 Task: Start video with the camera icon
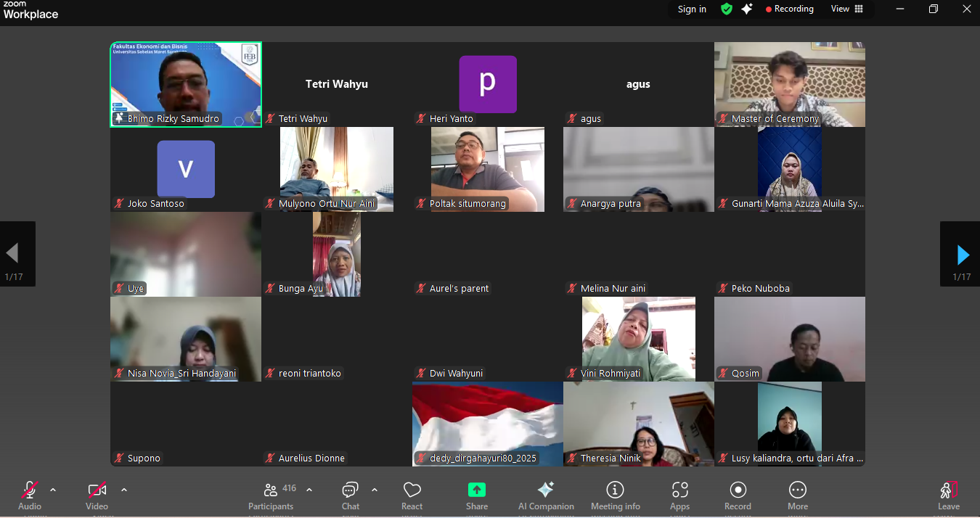[x=97, y=490]
